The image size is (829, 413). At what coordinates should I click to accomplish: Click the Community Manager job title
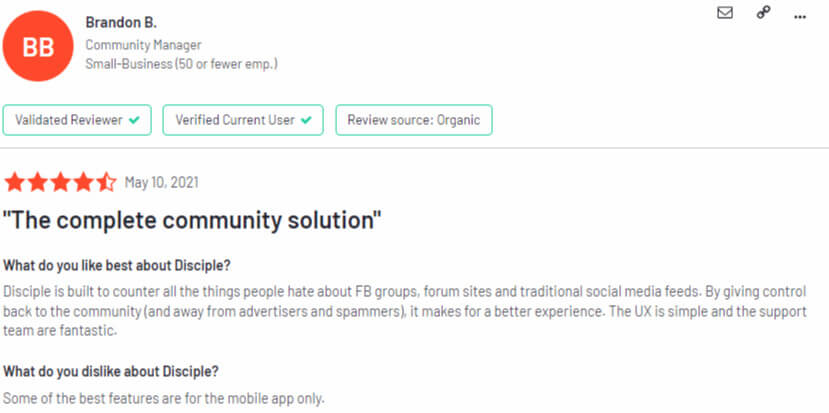pos(143,45)
